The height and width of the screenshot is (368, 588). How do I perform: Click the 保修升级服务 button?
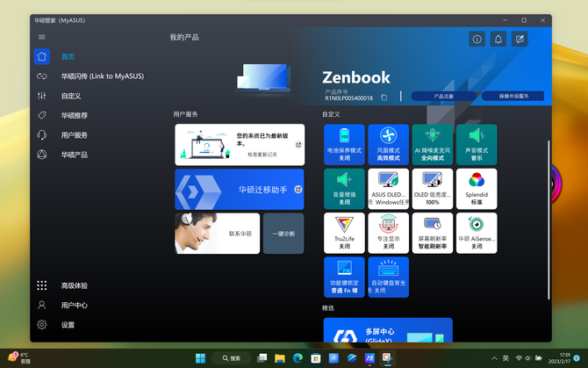coord(513,96)
